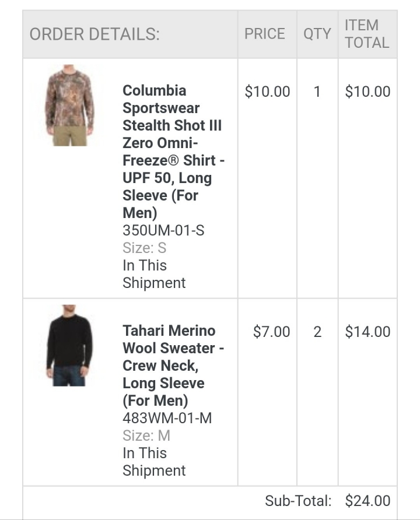Image resolution: width=420 pixels, height=520 pixels.
Task: Select the item number 350UM-01-S
Action: 163,230
